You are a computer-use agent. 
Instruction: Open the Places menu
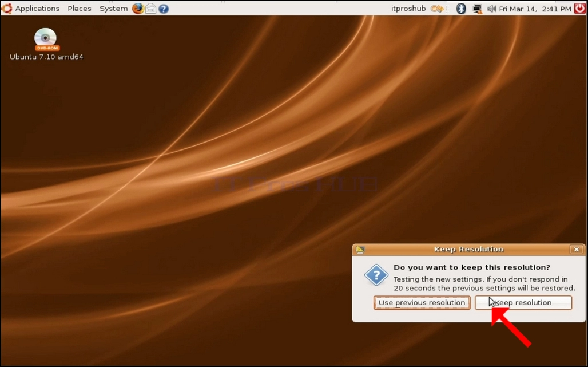pos(80,8)
